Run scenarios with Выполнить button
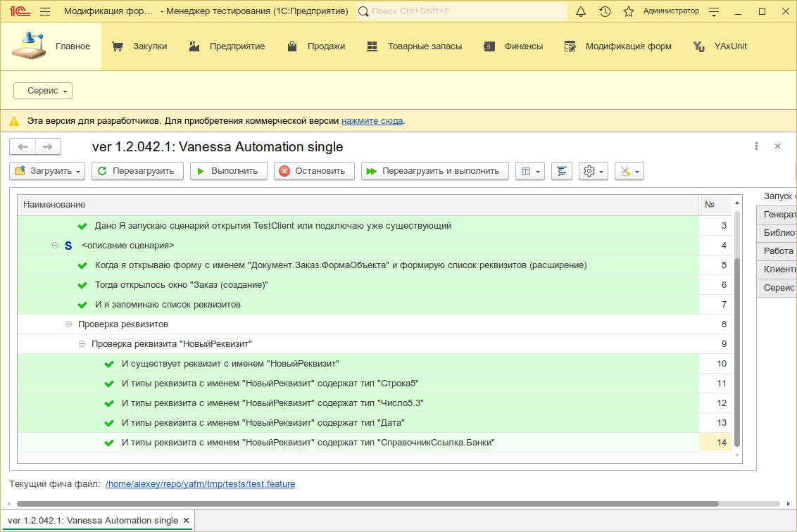Screen dimensions: 797x532 tap(229, 171)
